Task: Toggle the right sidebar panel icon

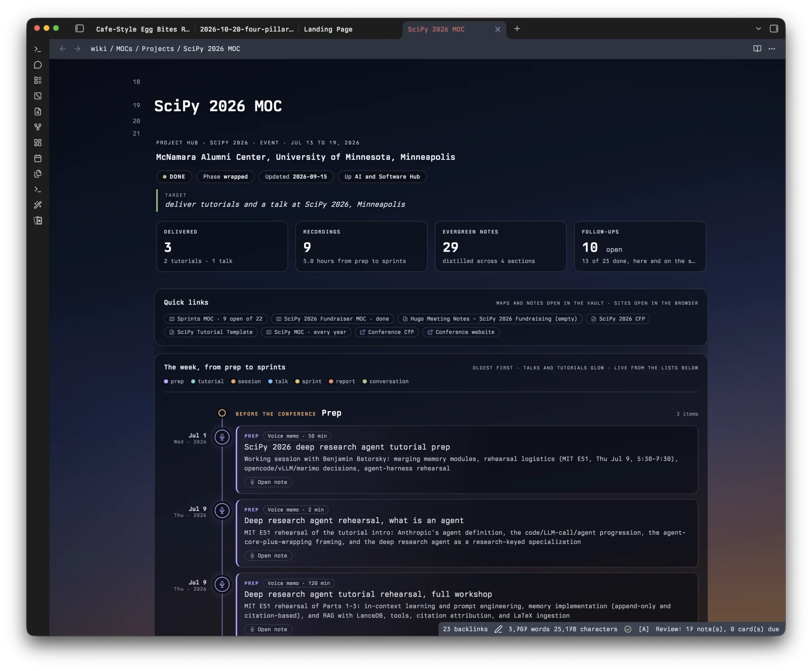Action: tap(774, 28)
